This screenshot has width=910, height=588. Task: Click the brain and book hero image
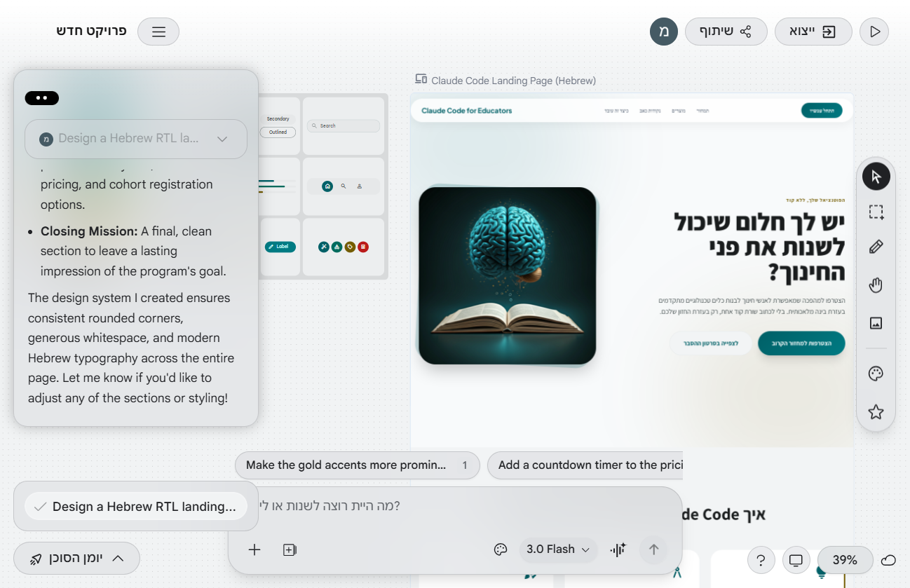tap(507, 275)
